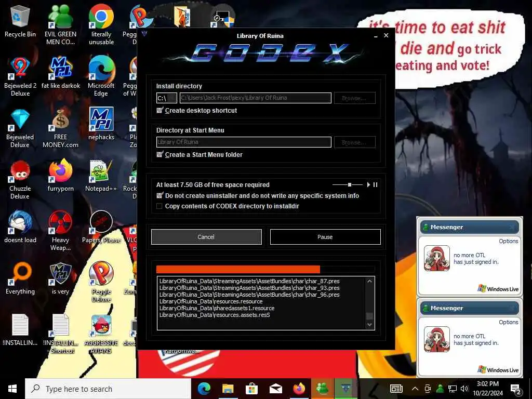Screen dimensions: 532x399
Task: Open the notification center icon
Action: [516, 389]
